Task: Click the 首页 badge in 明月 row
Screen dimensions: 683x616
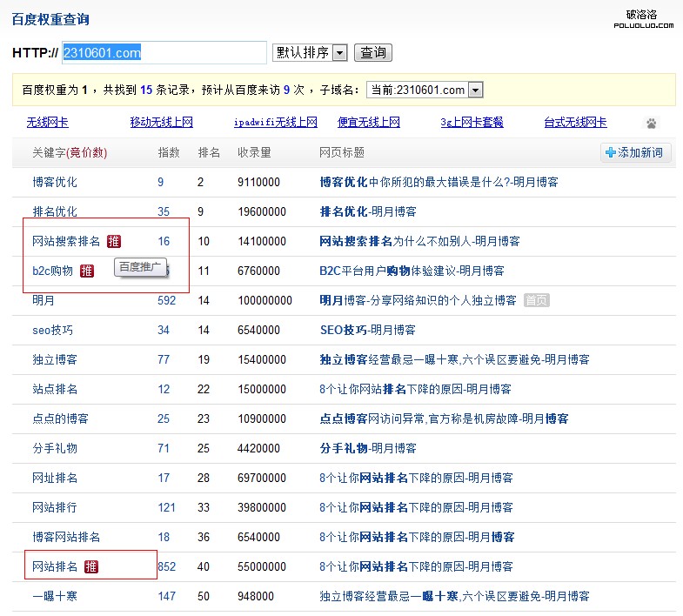Action: point(537,300)
